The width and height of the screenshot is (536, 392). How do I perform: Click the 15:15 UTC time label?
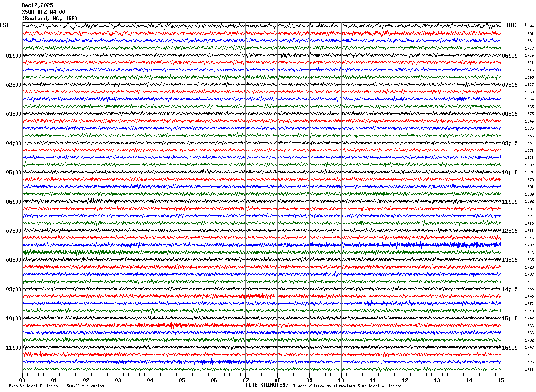510,319
